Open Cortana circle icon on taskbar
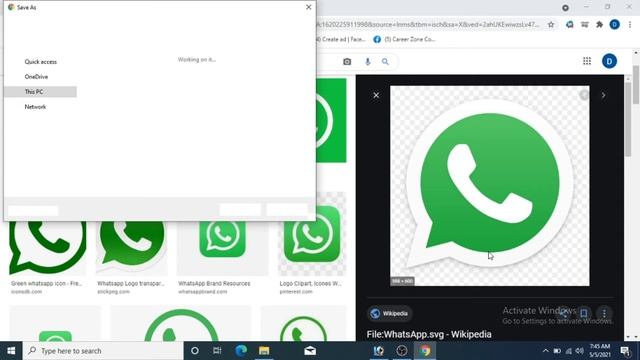Image resolution: width=640 pixels, height=360 pixels. click(x=195, y=351)
